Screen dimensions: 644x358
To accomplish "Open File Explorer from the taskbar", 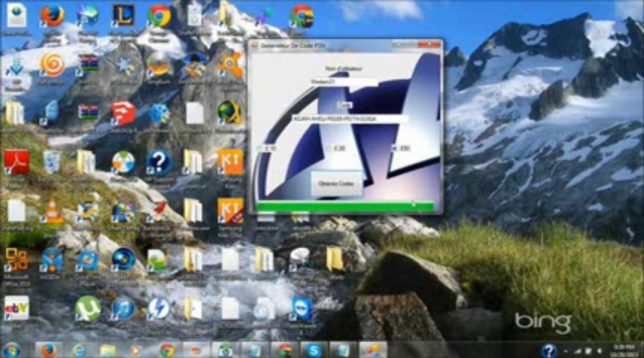I will point(108,350).
